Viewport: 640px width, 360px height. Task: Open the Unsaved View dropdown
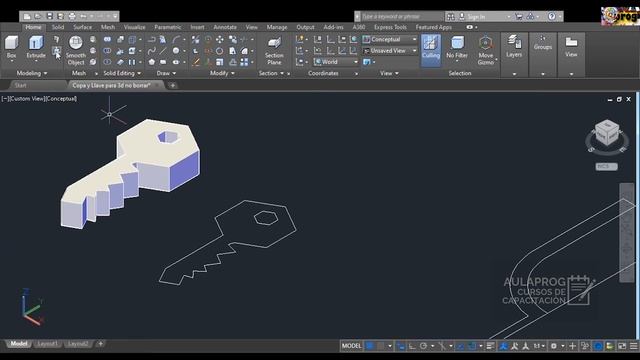coord(390,51)
